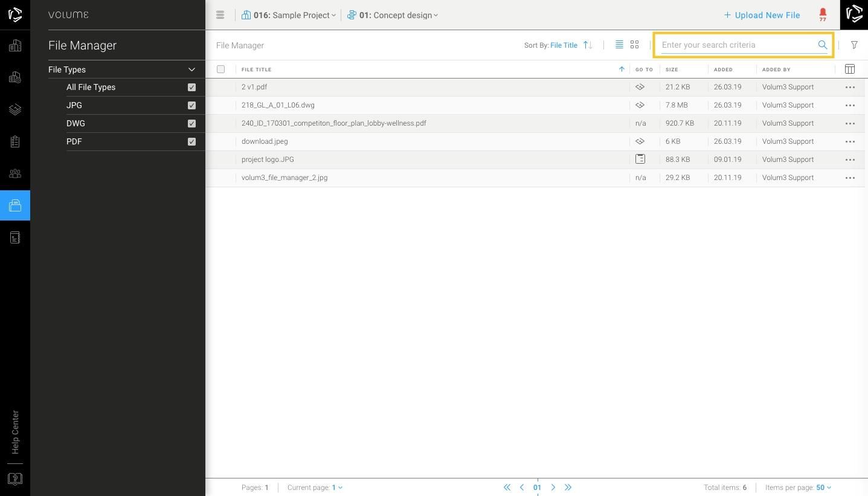Open the buildings icon in the left sidebar

point(15,46)
